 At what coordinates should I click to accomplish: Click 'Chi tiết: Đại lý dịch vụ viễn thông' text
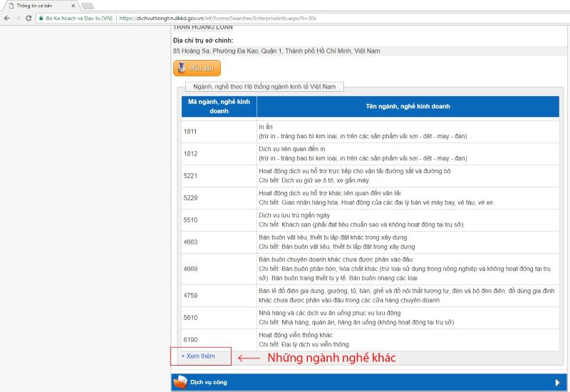(x=304, y=344)
